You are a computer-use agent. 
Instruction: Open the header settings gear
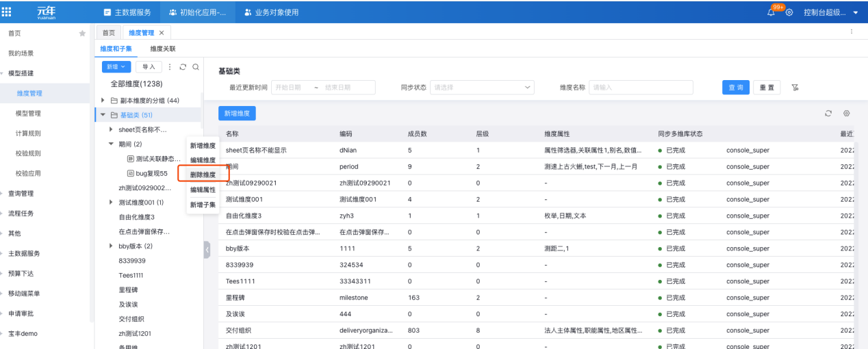(789, 12)
